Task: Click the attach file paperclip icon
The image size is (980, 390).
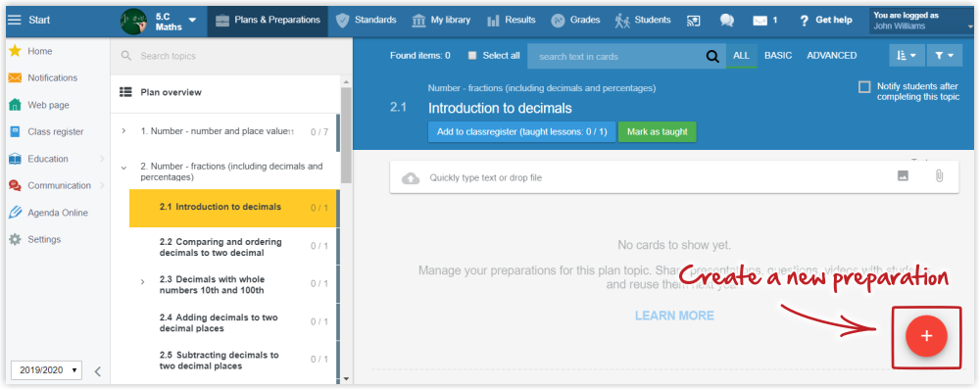Action: coord(939,176)
